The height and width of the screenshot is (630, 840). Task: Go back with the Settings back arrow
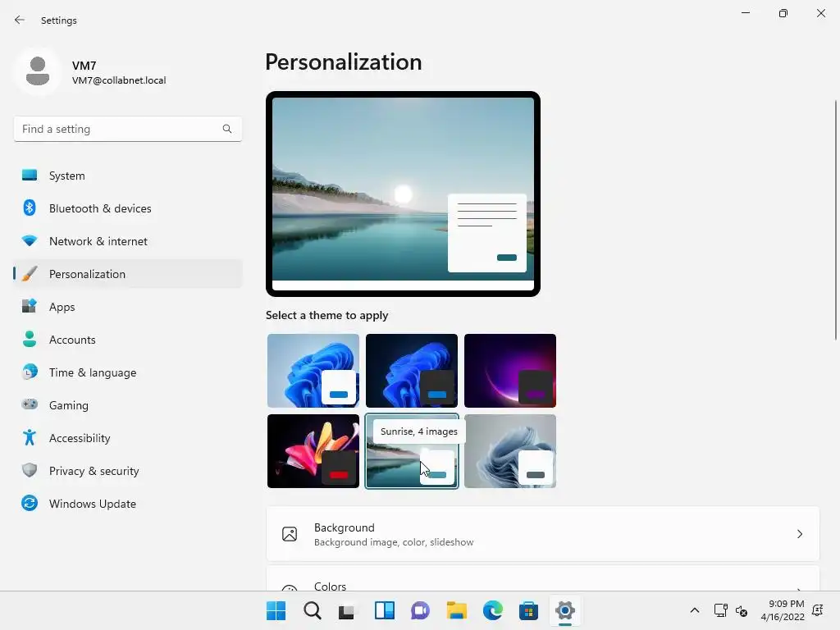pyautogui.click(x=20, y=20)
